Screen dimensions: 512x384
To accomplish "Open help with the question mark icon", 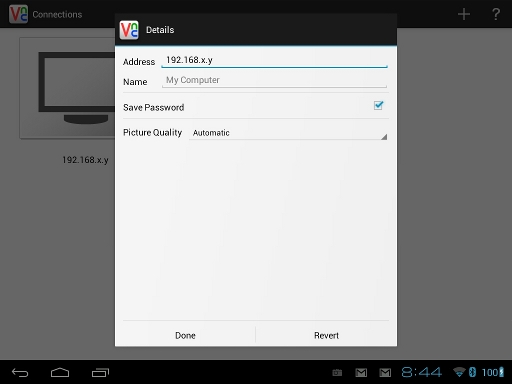I will click(x=496, y=14).
